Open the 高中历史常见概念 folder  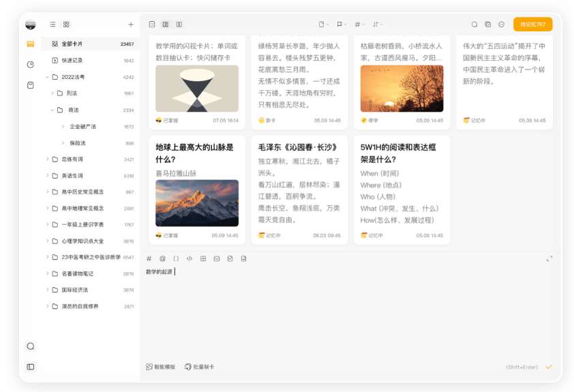point(91,192)
